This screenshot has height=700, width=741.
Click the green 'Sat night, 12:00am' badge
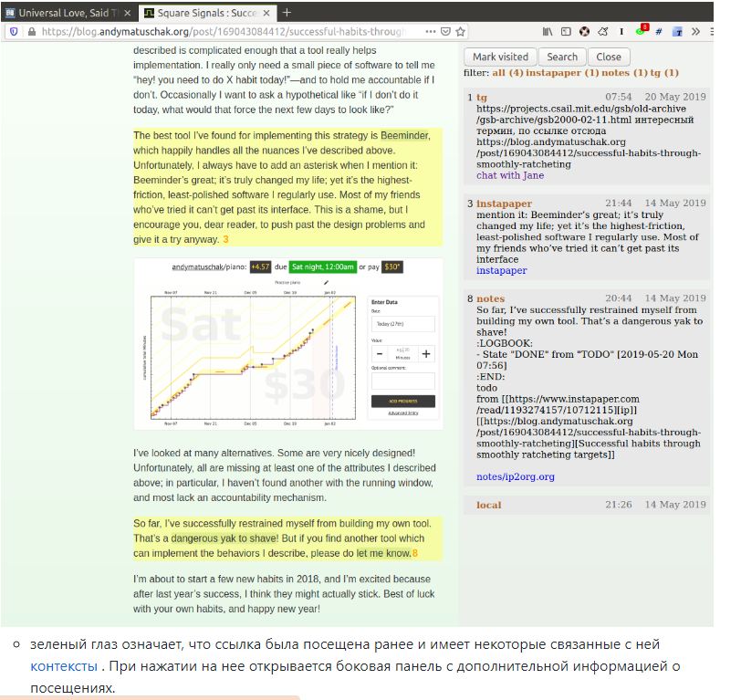tap(323, 267)
